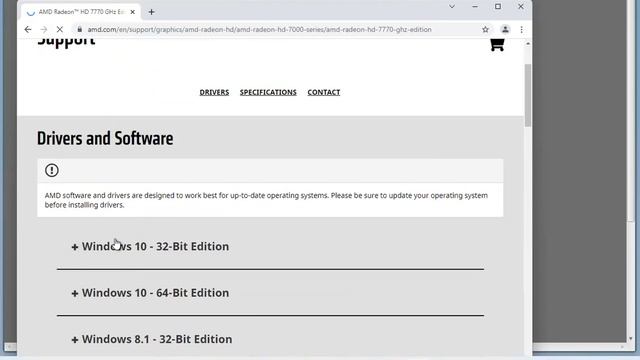Screen dimensions: 640x360
Task: Go to the DRIVERS section link
Action: 214,92
